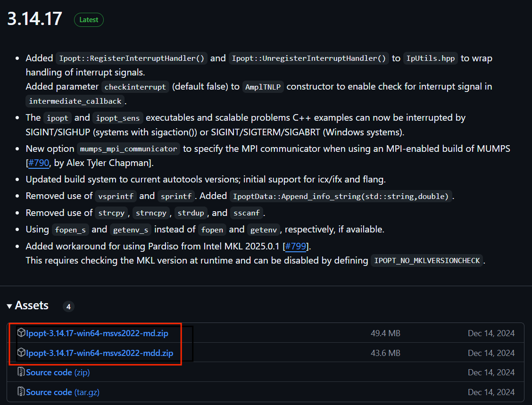Click the file icon beside Source code (zip)

point(21,372)
